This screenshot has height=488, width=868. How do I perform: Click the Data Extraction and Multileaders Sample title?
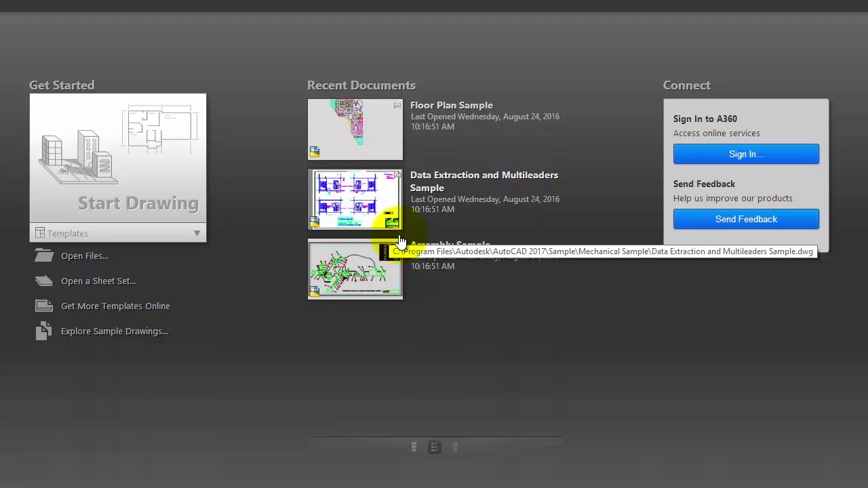(484, 182)
